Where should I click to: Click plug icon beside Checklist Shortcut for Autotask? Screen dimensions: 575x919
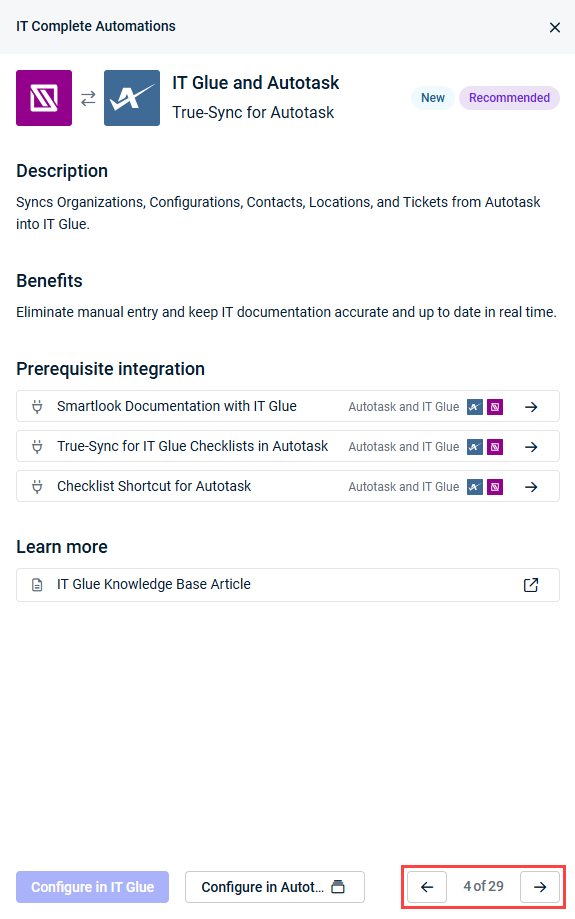click(x=37, y=486)
